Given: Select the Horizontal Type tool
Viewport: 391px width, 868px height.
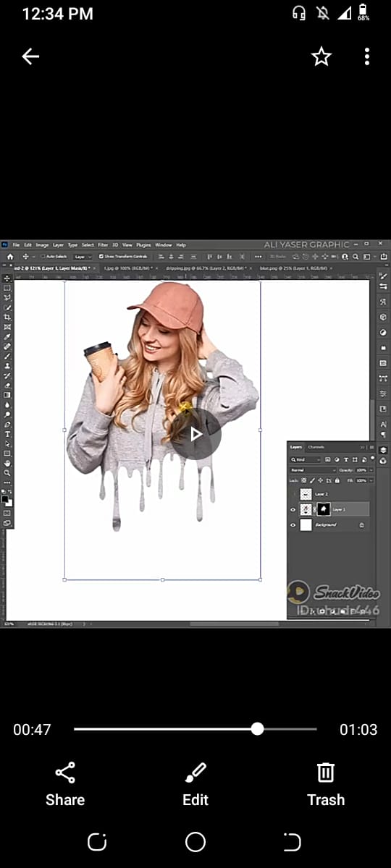Looking at the screenshot, I should (x=8, y=434).
